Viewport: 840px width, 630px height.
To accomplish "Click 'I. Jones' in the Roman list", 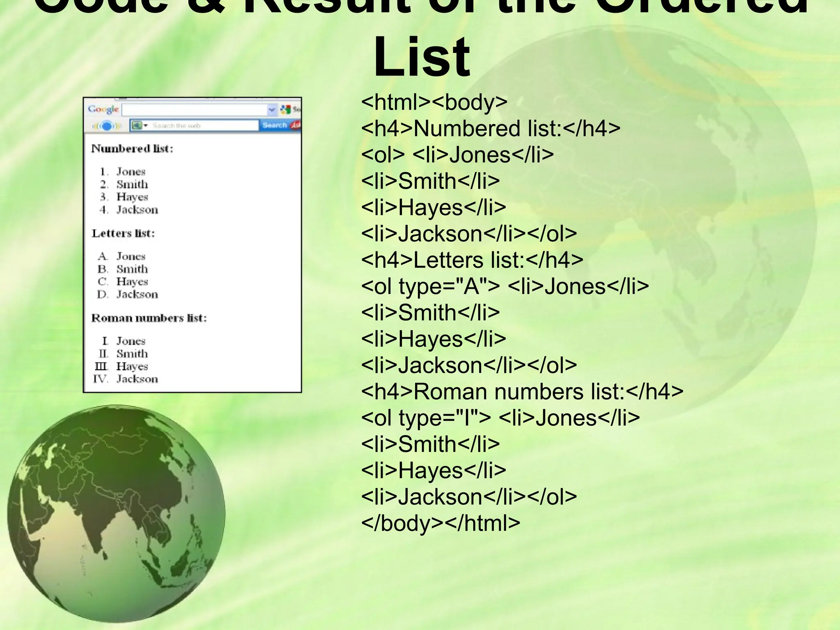I will 123,341.
